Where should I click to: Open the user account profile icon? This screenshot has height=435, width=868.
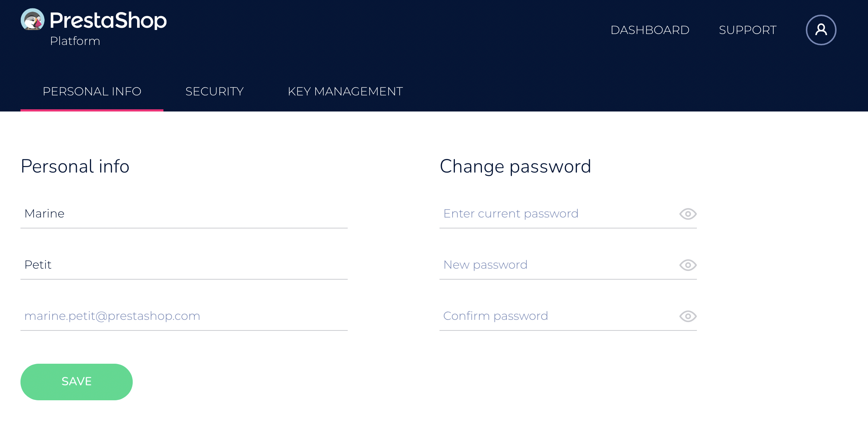[821, 30]
